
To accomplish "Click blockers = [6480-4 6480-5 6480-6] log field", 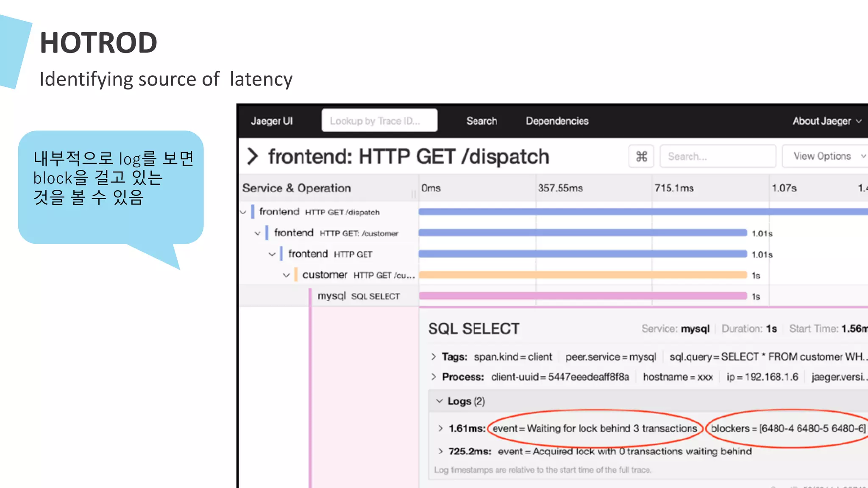I will pyautogui.click(x=788, y=428).
